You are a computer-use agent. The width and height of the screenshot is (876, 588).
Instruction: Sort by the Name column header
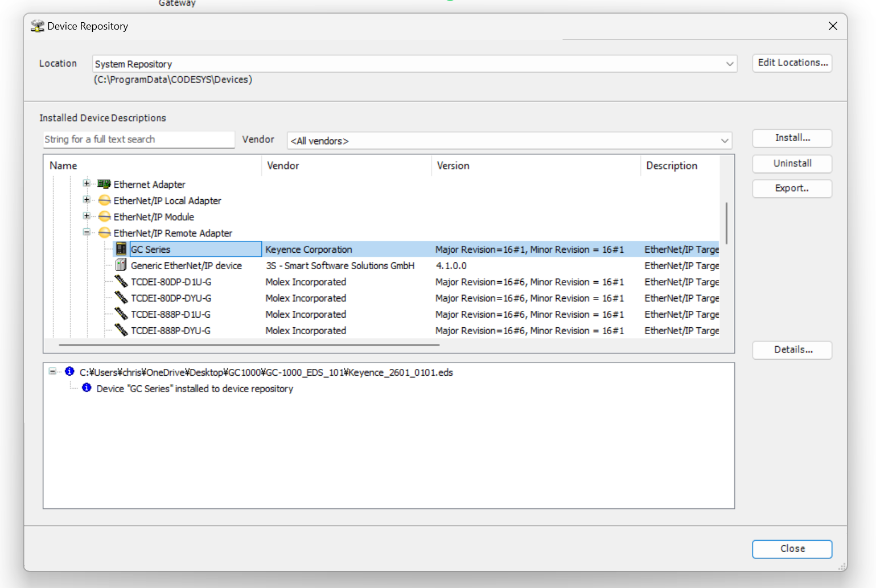tap(152, 166)
